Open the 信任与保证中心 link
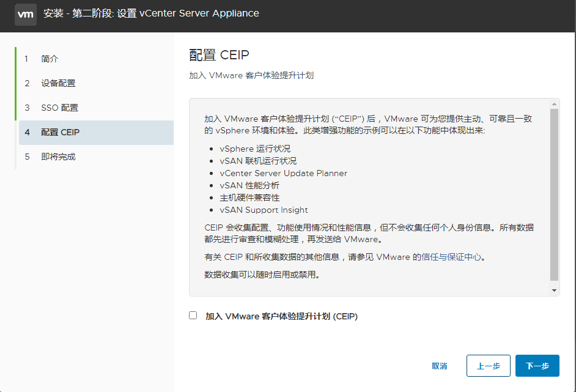 coord(451,257)
